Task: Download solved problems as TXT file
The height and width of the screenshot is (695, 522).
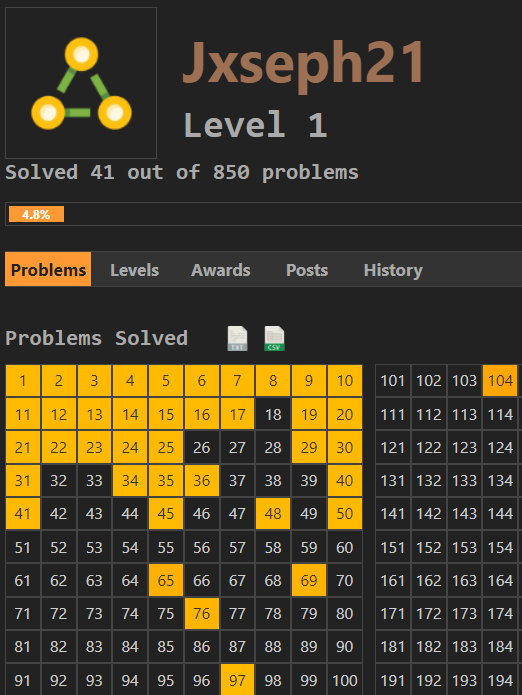Action: coord(238,339)
